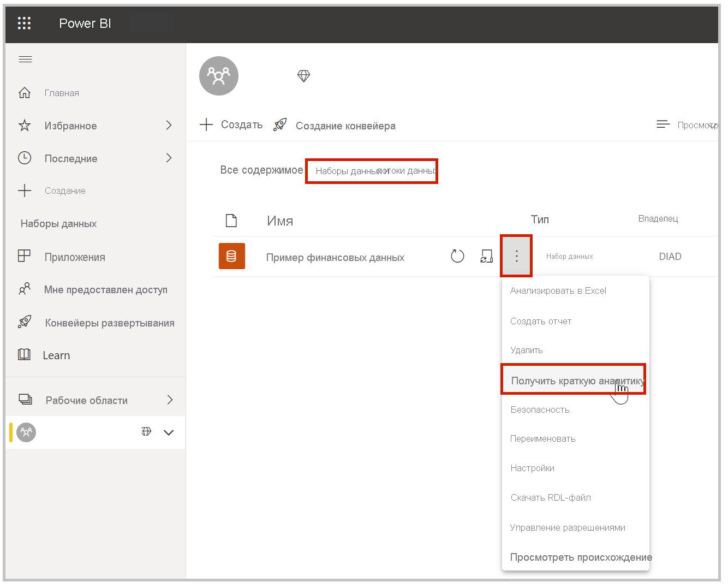The image size is (728, 588).
Task: Click the Мне предоставлен доступ people icon
Action: coord(25,289)
